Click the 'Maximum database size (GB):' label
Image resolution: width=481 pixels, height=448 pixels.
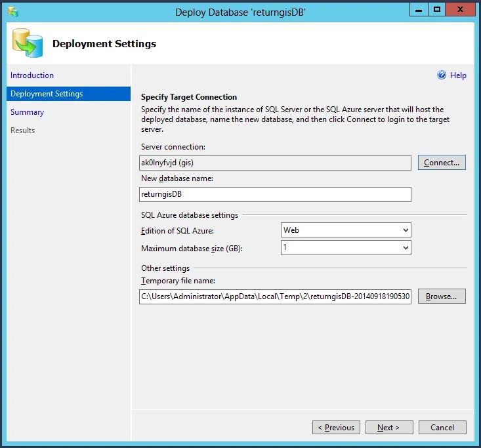(192, 249)
